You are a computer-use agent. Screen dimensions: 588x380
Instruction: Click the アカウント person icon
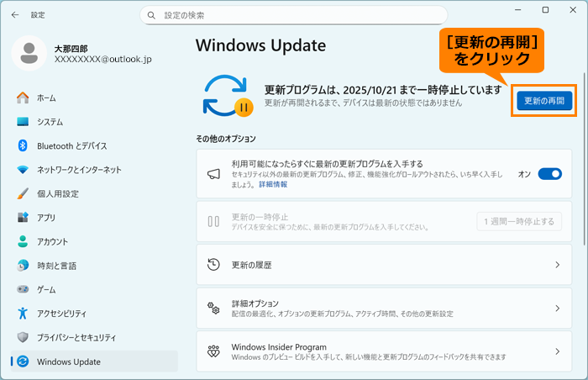pyautogui.click(x=23, y=241)
